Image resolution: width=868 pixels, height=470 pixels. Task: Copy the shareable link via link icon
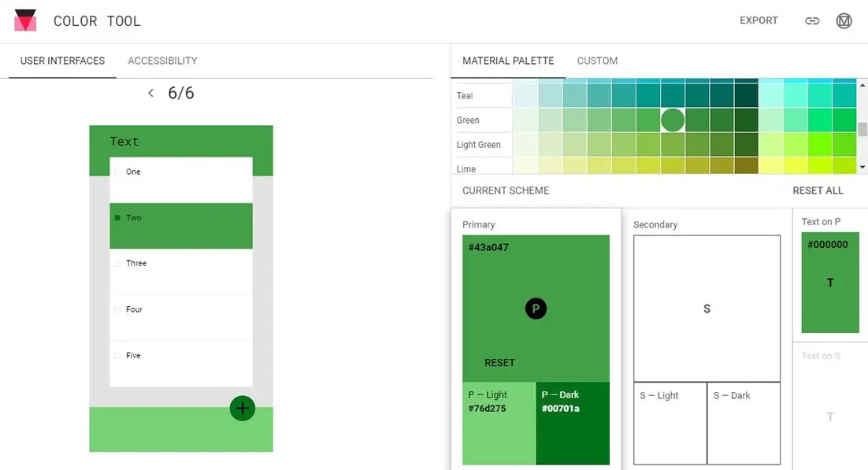[812, 21]
